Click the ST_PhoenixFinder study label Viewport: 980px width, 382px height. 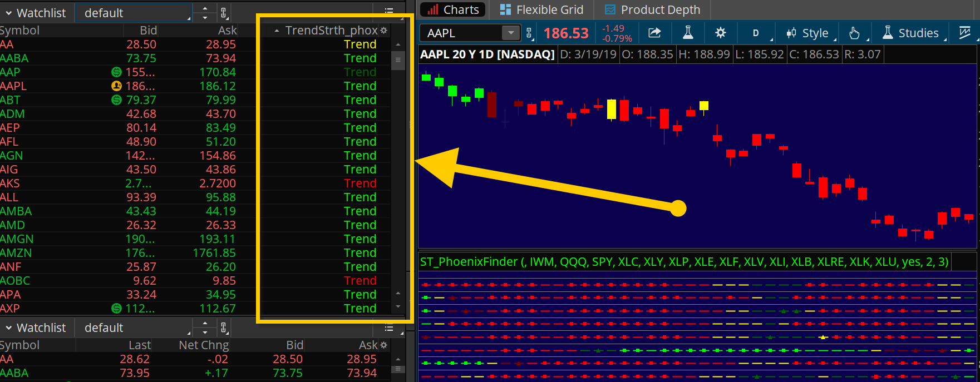click(x=684, y=261)
